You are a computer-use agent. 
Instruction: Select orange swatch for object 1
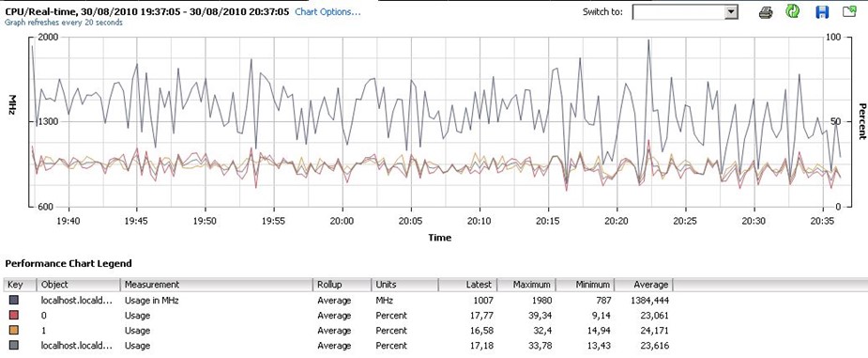pos(14,331)
